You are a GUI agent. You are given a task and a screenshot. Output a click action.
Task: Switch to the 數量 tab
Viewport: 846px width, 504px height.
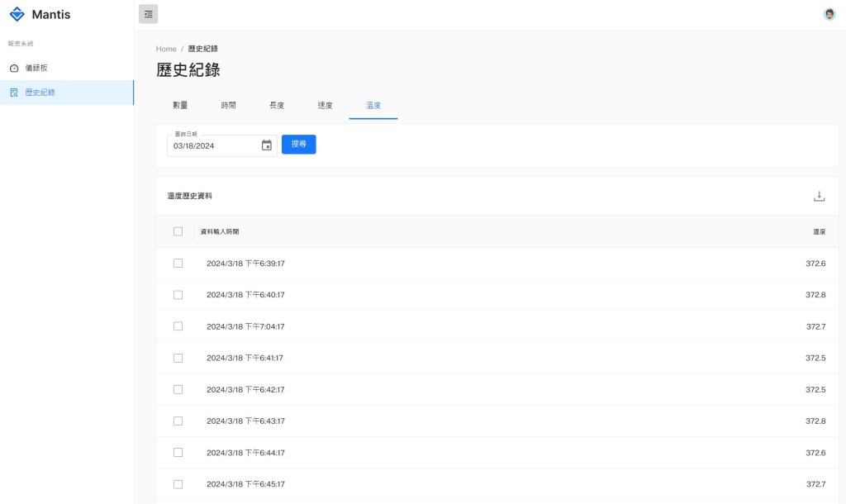coord(180,106)
